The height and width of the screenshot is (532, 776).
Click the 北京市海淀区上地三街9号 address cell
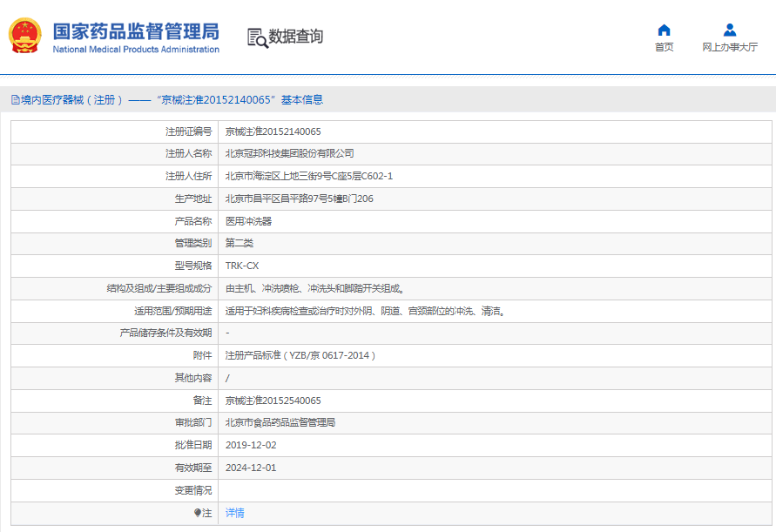click(309, 176)
